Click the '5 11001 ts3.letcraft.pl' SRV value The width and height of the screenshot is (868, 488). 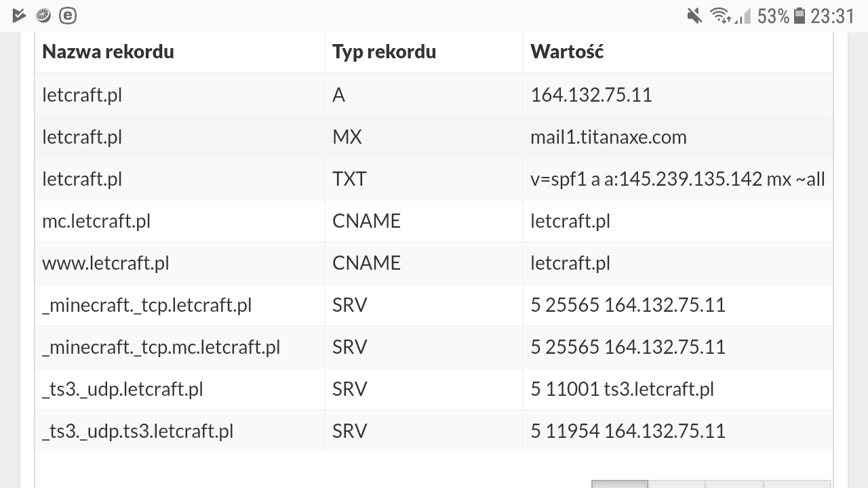(622, 389)
